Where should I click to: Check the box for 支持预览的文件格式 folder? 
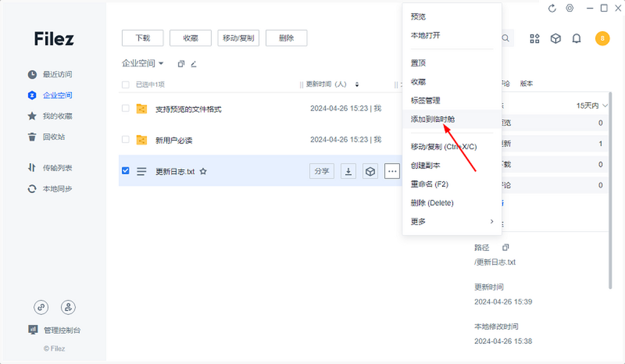click(x=126, y=108)
